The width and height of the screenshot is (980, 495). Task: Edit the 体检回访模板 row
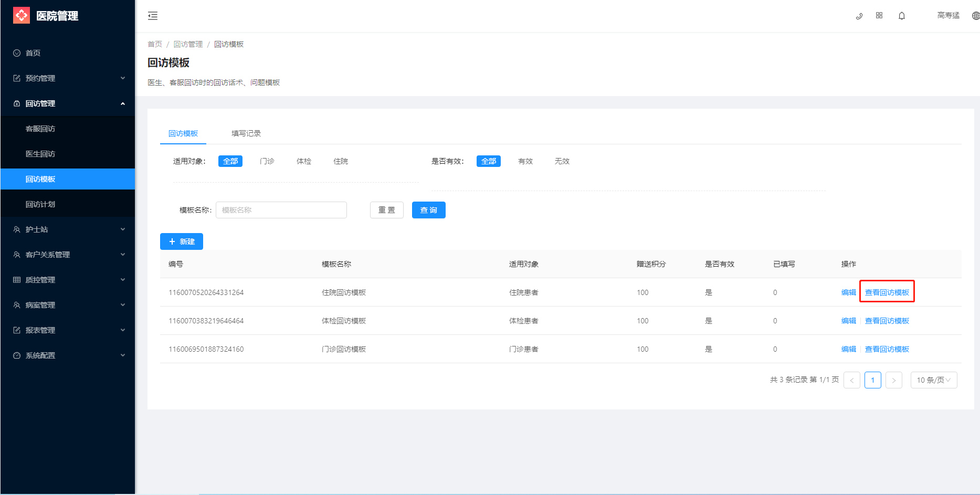click(x=849, y=321)
